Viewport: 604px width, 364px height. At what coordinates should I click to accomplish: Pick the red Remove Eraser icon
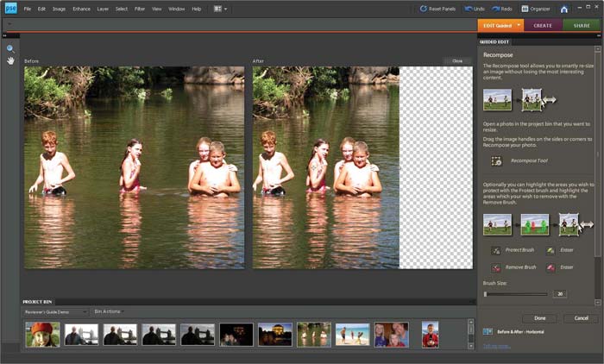551,267
